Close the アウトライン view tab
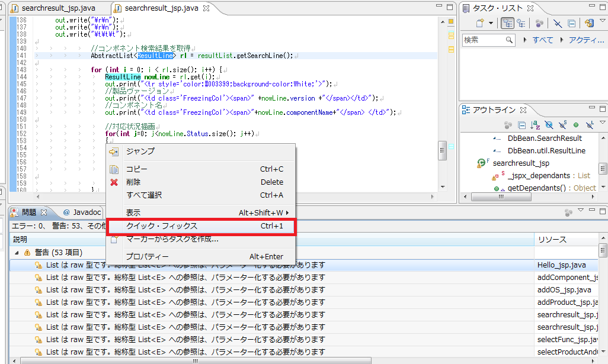Viewport: 608px width, 364px height. click(x=523, y=110)
